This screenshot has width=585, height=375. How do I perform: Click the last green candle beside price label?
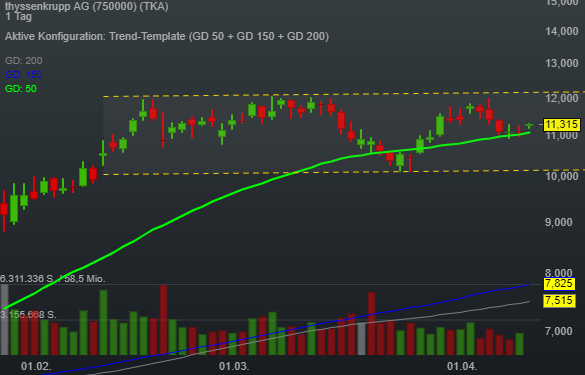click(x=529, y=126)
